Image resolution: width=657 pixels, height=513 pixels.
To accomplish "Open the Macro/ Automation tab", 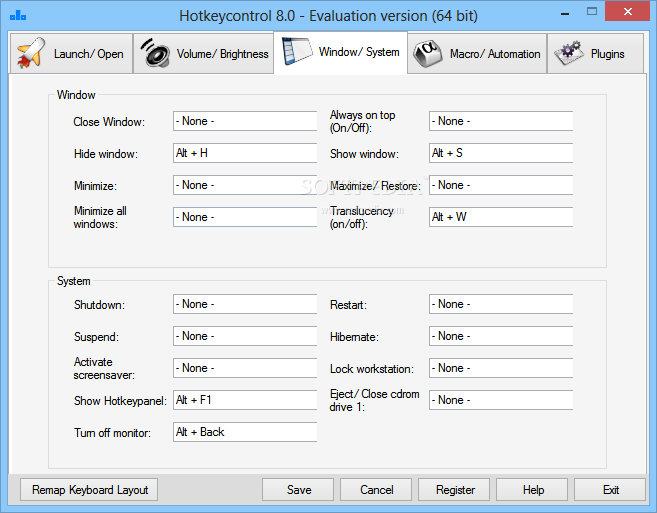I will (477, 54).
